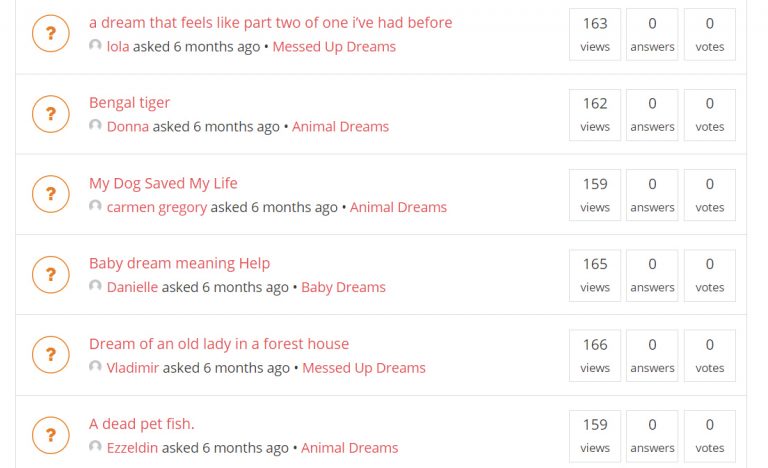The image size is (768, 468).
Task: Open Animal Dreams category on Bengal tiger row
Action: tap(340, 127)
